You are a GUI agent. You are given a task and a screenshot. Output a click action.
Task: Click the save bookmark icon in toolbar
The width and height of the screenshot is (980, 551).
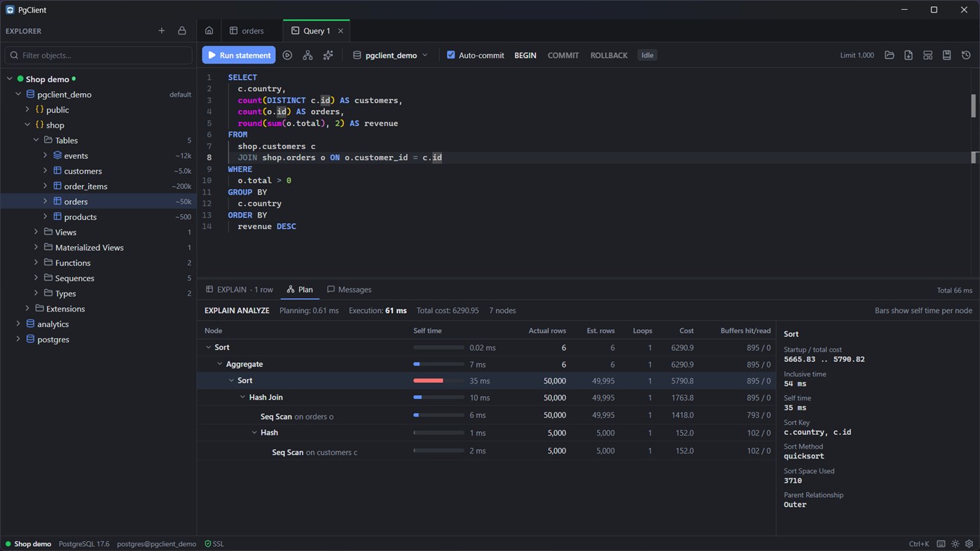pos(946,55)
